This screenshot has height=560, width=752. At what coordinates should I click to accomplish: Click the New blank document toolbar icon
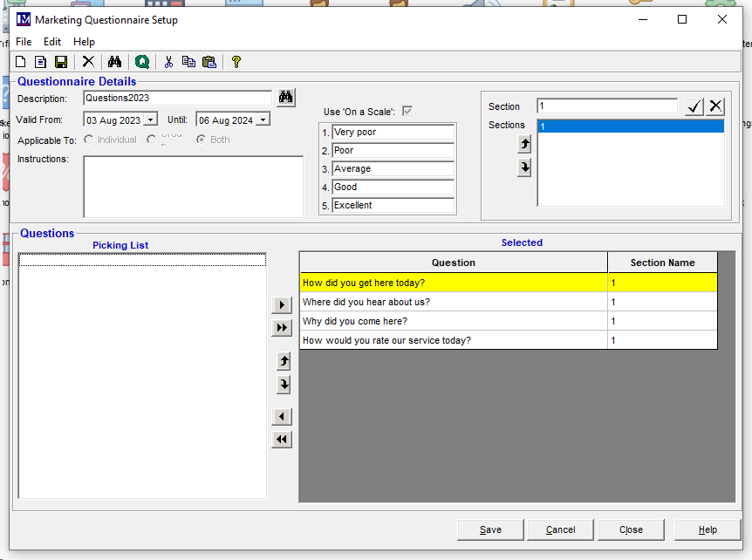pyautogui.click(x=21, y=62)
